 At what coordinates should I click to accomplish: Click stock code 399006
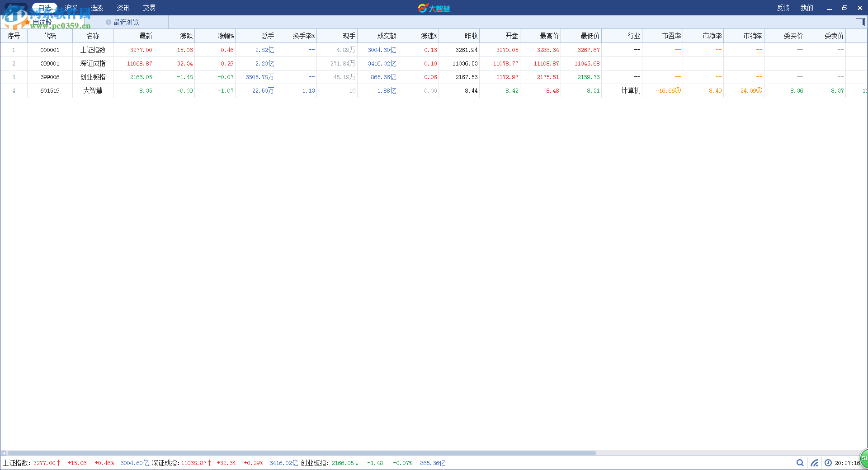click(50, 77)
